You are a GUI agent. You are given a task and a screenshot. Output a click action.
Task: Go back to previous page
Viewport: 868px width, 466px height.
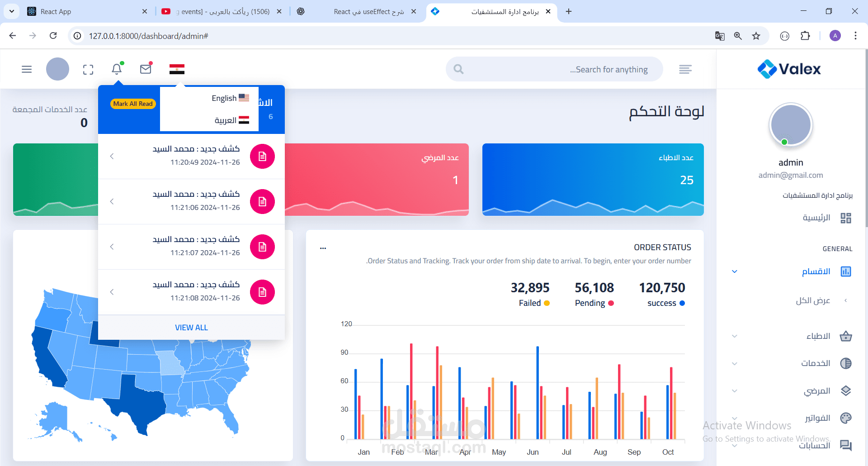[x=13, y=36]
